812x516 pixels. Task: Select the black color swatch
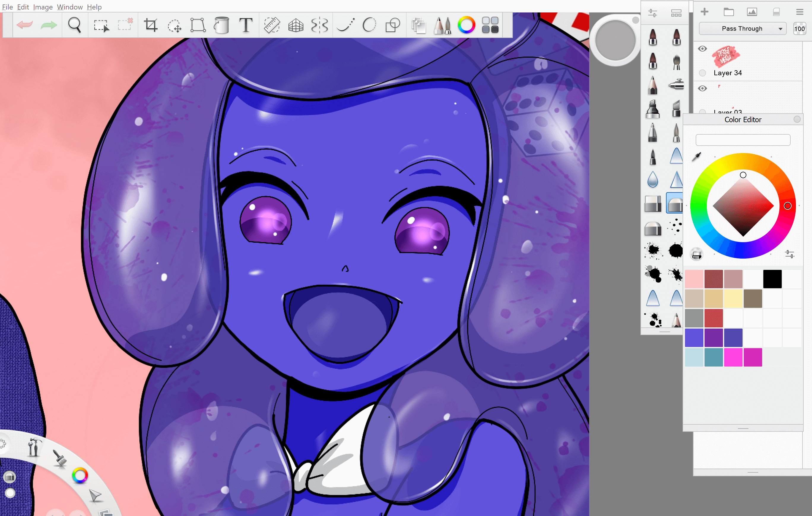coord(772,279)
